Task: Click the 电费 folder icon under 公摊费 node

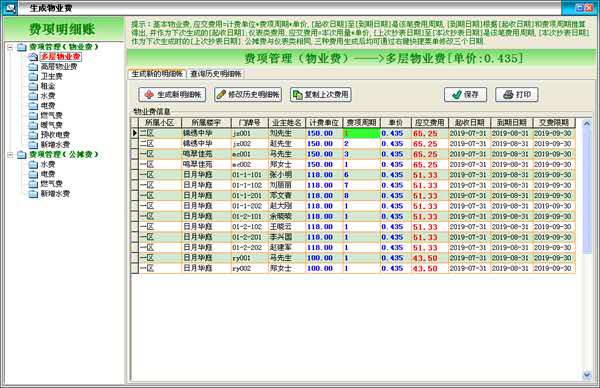Action: (x=33, y=174)
